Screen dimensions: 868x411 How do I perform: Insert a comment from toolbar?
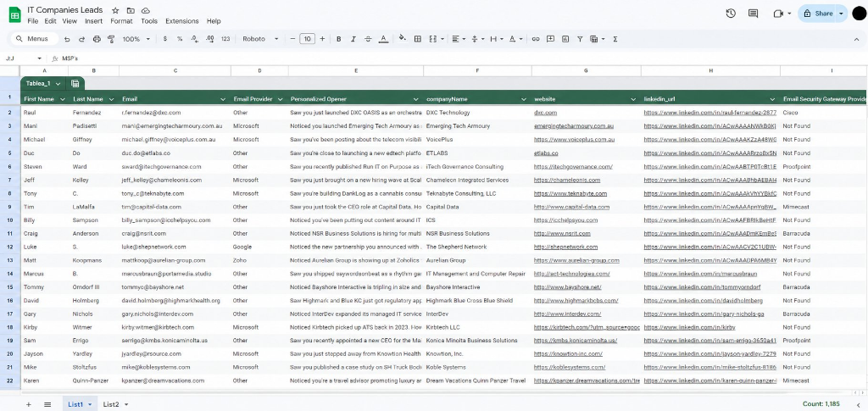coord(550,39)
